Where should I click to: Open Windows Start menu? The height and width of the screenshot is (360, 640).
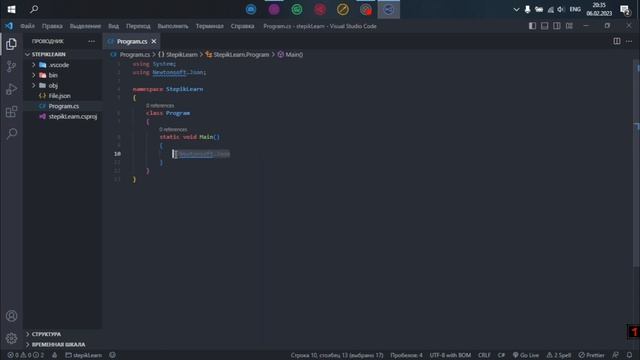tap(11, 9)
